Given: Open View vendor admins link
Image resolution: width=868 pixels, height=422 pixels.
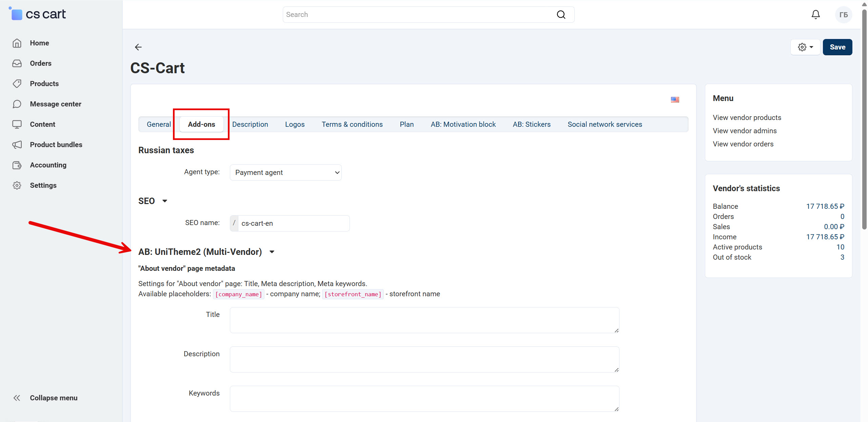Looking at the screenshot, I should coord(745,131).
